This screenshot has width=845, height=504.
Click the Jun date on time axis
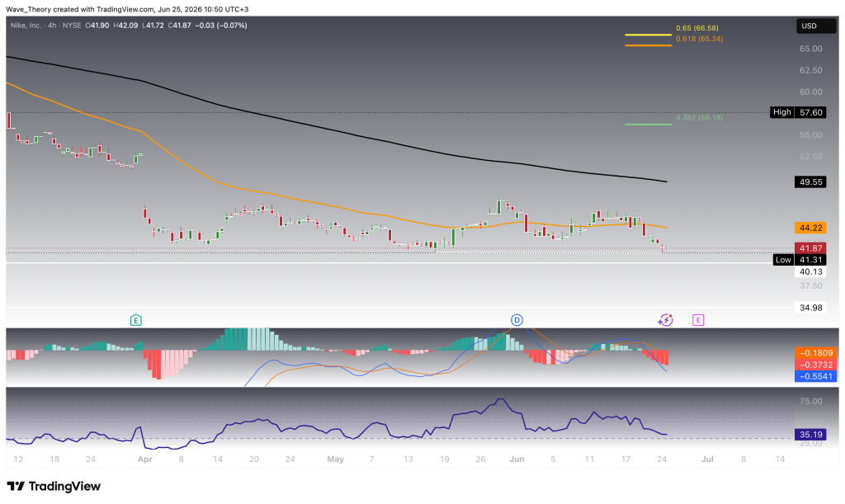517,459
